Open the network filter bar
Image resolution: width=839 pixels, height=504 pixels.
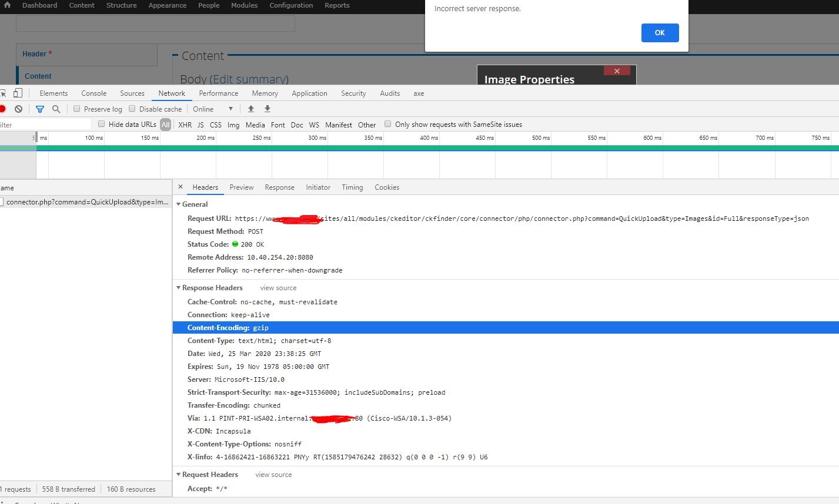pos(40,109)
